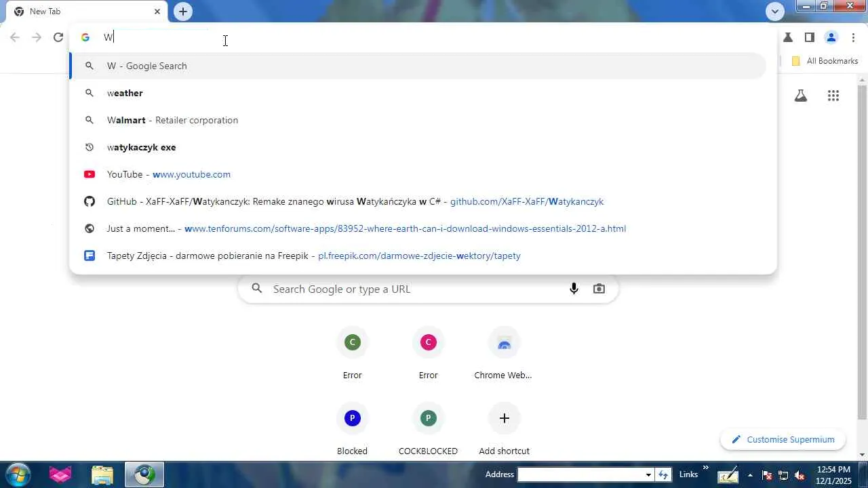Screen dimensions: 868x488
Task: Open a new tab with the plus button
Action: (x=183, y=12)
